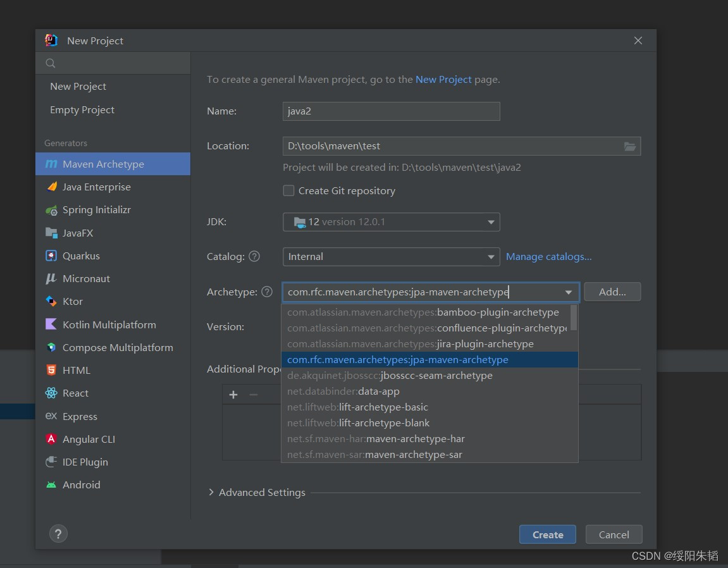Choose bamboo-plugin-archetype from the list
Screen dimensions: 728x568
tap(429, 312)
